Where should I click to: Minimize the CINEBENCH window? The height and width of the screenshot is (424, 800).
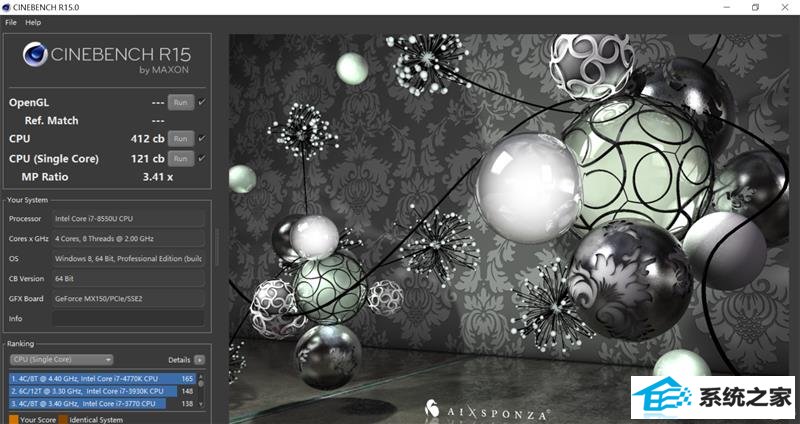[727, 7]
